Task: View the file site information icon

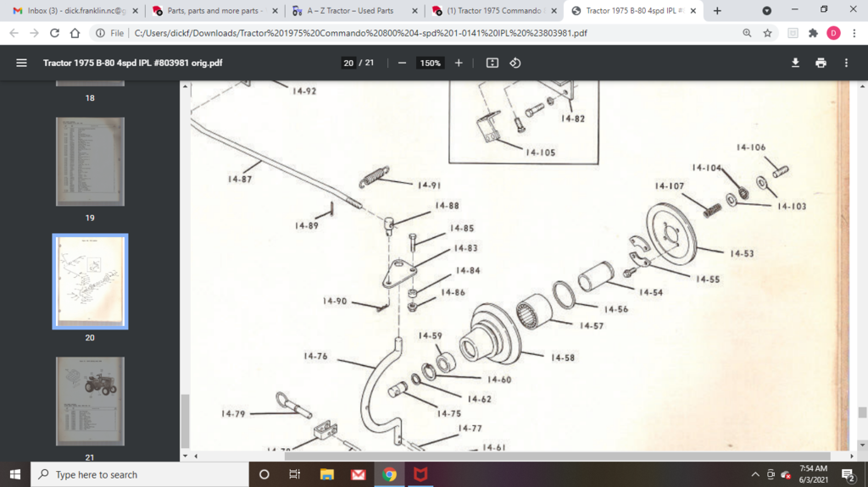Action: coord(100,33)
